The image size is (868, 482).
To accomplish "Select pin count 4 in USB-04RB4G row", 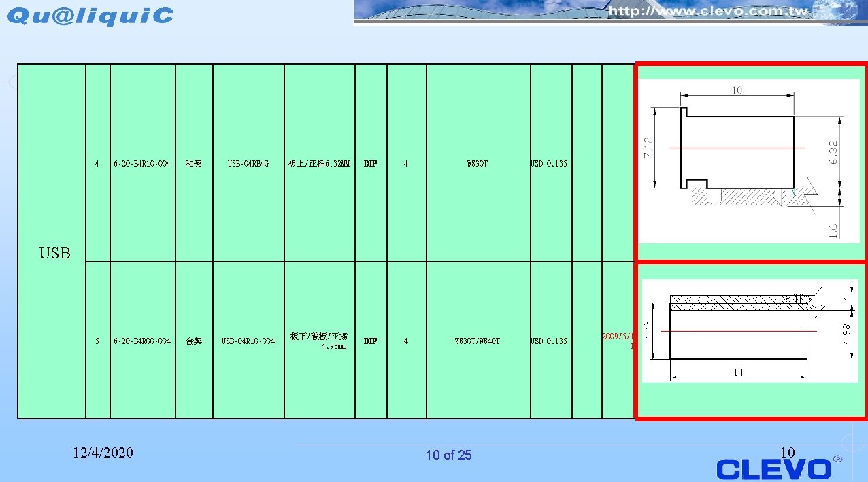I will pyautogui.click(x=406, y=163).
